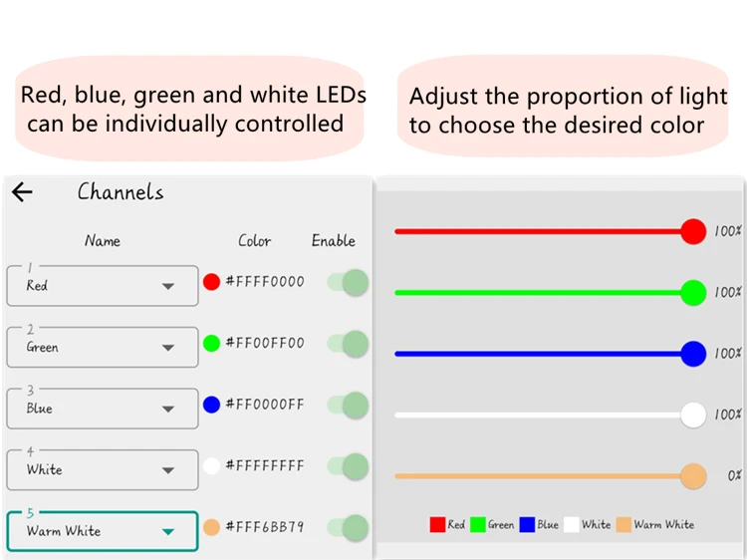The width and height of the screenshot is (747, 560).
Task: Click the white color dot for channel 4
Action: [x=211, y=465]
